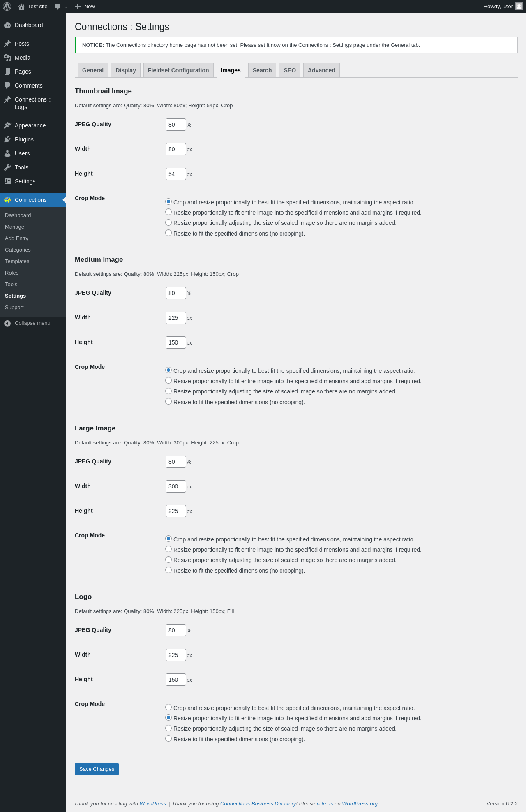Select Thumbnail crop mode: add margins if required
Image resolution: width=526 pixels, height=812 pixels.
tap(168, 212)
